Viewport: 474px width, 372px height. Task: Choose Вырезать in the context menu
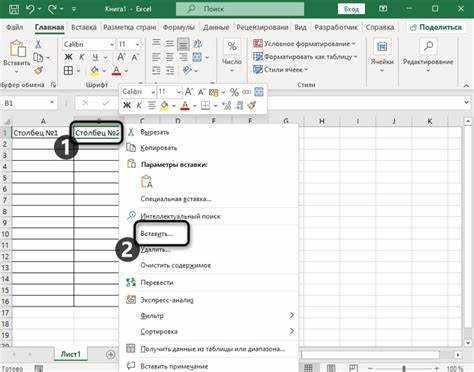(208, 132)
